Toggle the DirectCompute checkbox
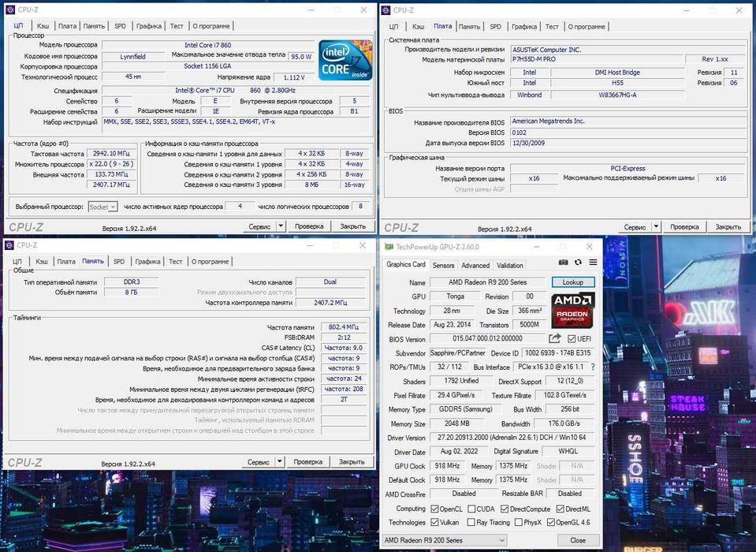The image size is (756, 552). coord(505,509)
